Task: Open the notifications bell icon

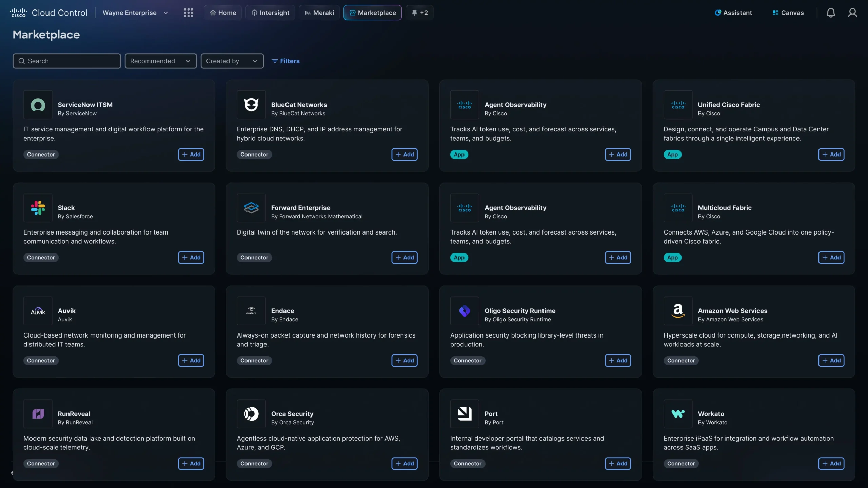Action: (830, 13)
